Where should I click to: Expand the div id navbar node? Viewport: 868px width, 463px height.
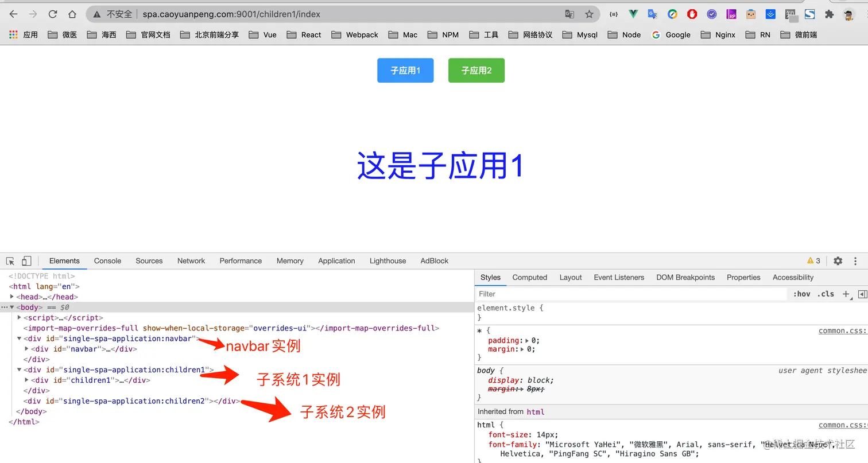point(27,349)
